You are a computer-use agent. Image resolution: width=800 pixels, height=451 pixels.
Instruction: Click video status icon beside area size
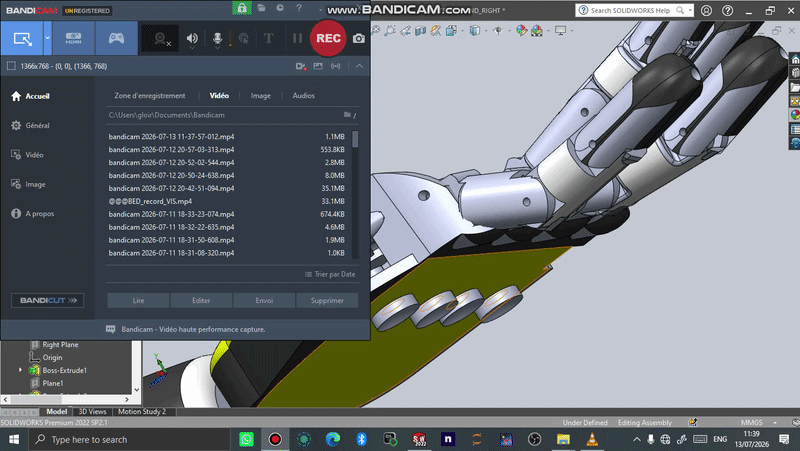click(301, 66)
